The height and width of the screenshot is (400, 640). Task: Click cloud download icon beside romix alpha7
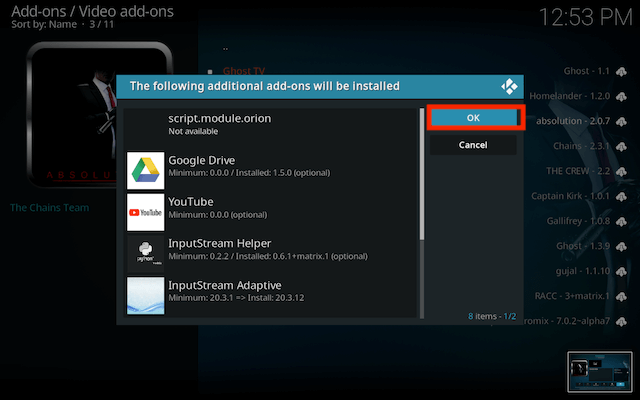tap(621, 322)
